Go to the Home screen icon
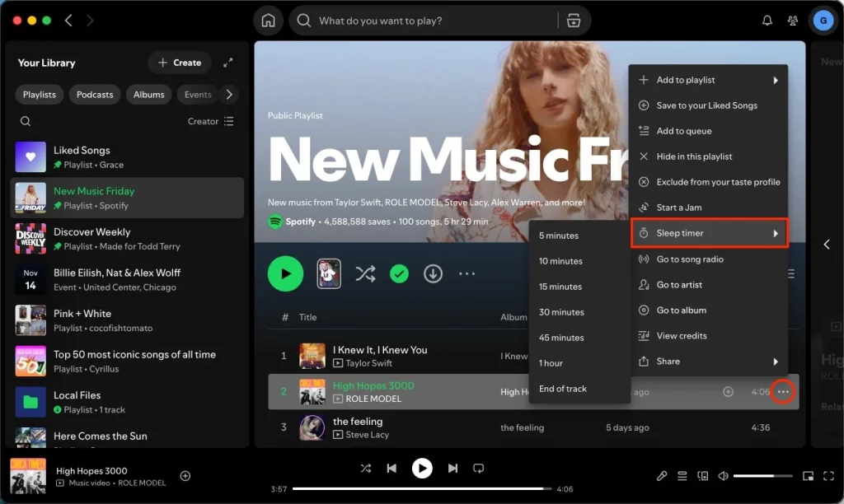Screen dimensions: 844x504 coord(268,21)
